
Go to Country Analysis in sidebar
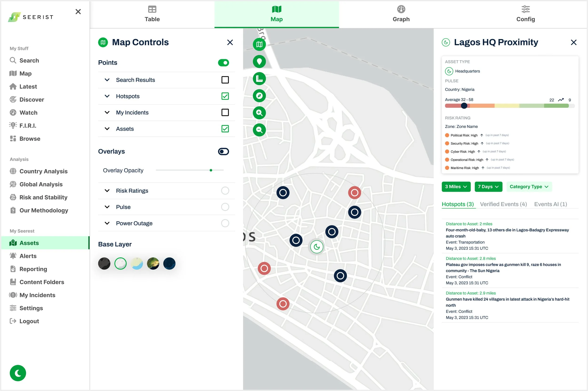[43, 171]
